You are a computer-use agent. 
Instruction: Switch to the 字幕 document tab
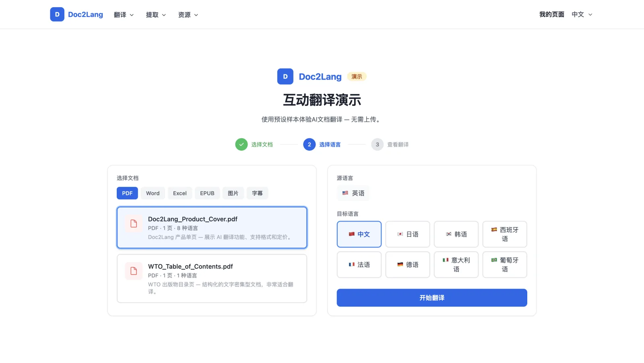[x=257, y=193]
